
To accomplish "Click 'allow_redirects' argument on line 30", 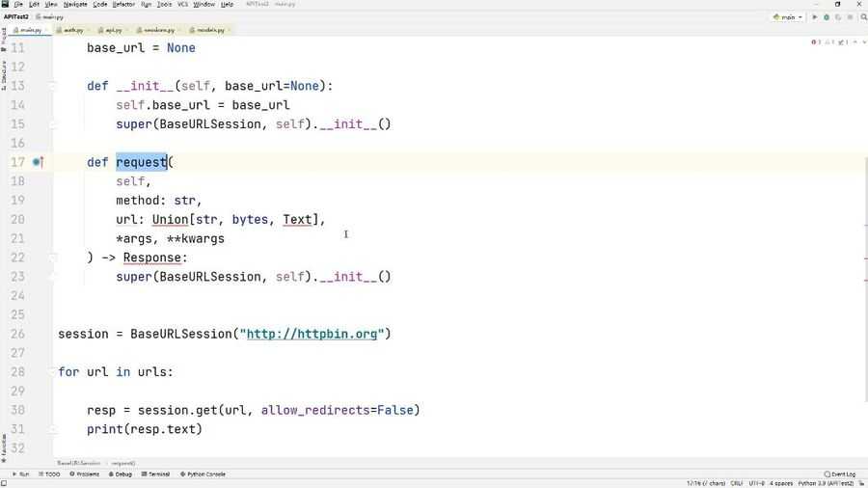I will 315,410.
